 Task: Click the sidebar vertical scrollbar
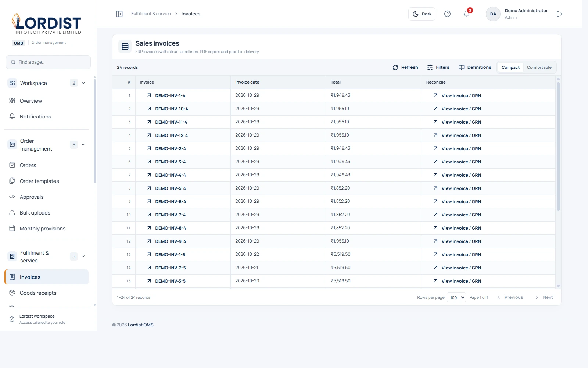point(95,131)
